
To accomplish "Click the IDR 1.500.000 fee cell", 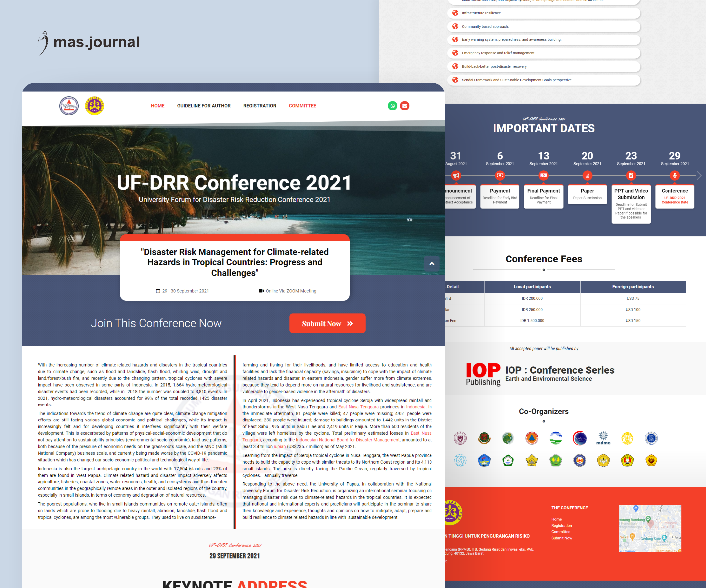I will click(532, 321).
